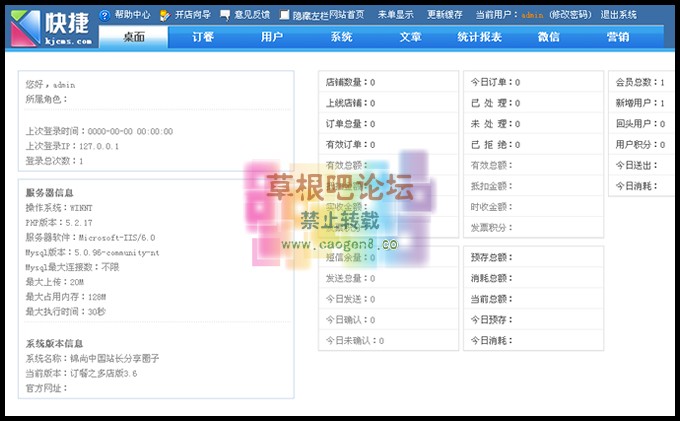The image size is (680, 421).
Task: Select the 今日确认：0 row
Action: 389,320
